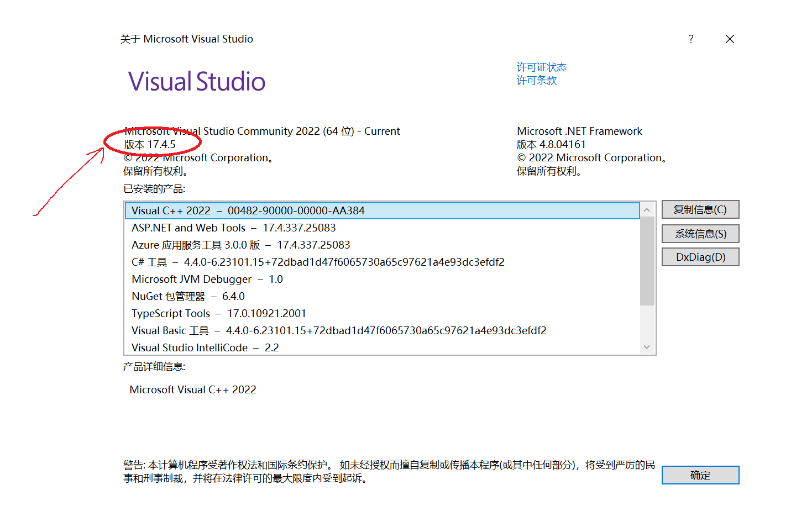Click the 版本 4.8.04161 .NET version text
Image resolution: width=812 pixels, height=506 pixels.
coord(551,144)
